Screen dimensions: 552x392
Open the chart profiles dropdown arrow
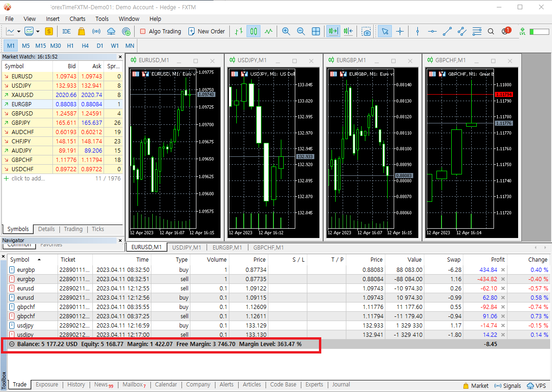(38, 32)
